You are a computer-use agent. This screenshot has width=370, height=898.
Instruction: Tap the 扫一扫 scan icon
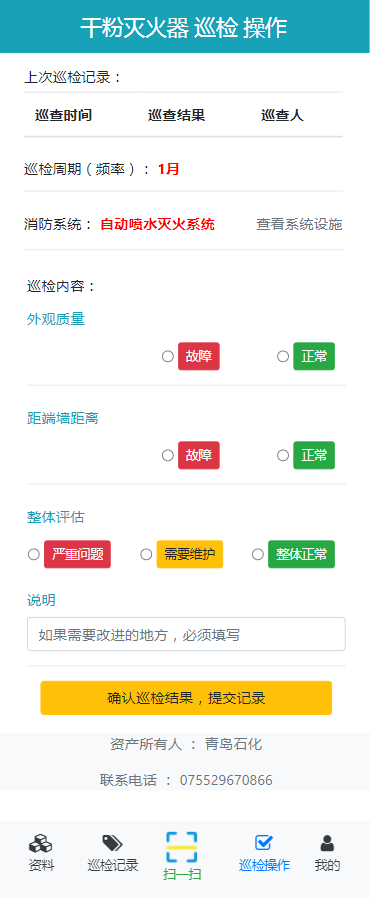coord(182,847)
